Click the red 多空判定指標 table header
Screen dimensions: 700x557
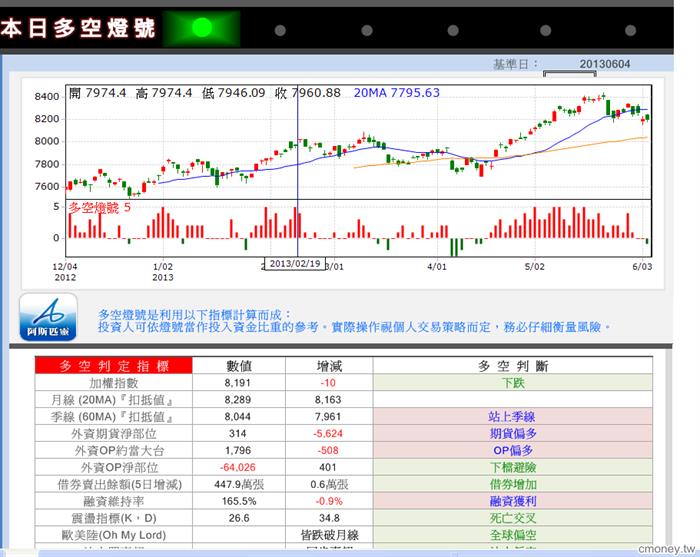114,366
